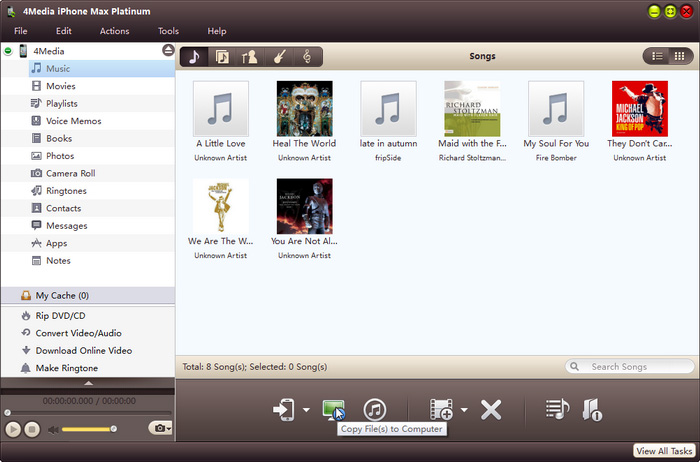Select the A Little Love song
The width and height of the screenshot is (700, 462).
221,108
